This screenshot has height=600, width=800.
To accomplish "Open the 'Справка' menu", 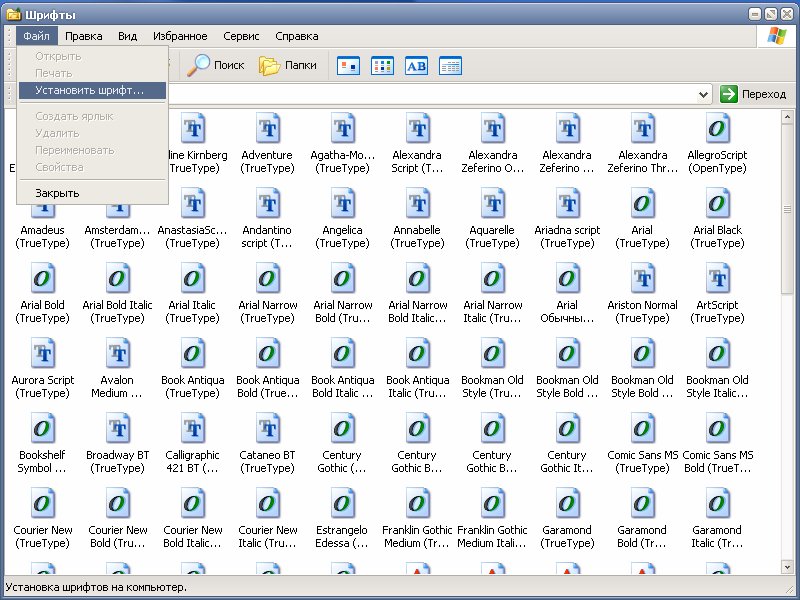I will pos(297,36).
